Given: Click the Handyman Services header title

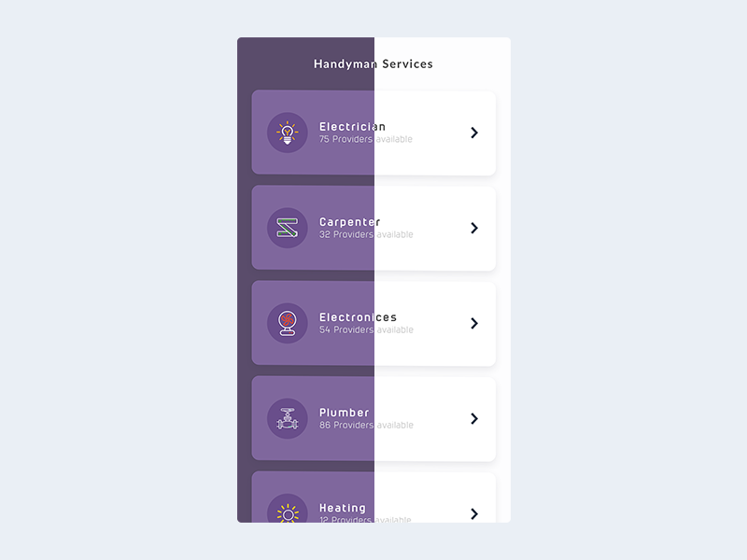Looking at the screenshot, I should [373, 64].
